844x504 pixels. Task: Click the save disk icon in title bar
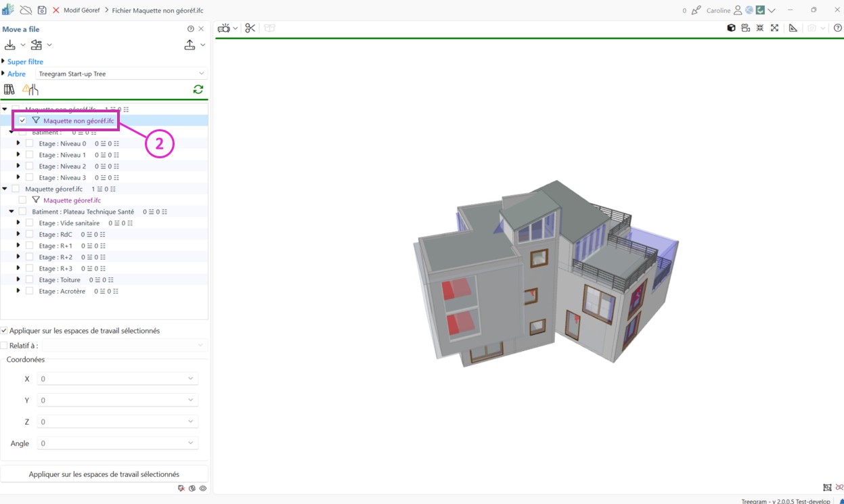pos(42,10)
